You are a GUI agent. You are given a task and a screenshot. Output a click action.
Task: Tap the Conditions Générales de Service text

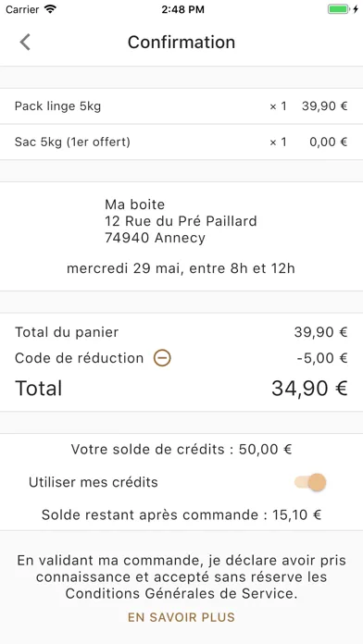tap(181, 593)
